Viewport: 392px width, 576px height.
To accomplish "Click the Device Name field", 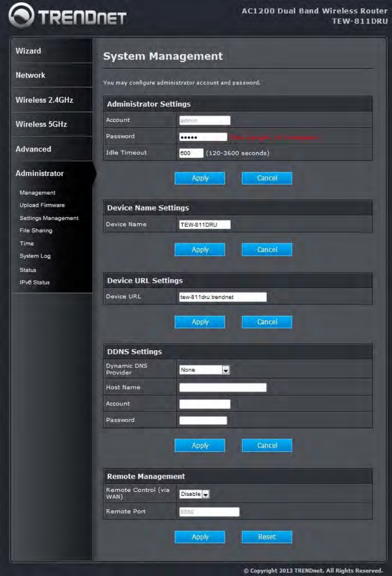I will [x=205, y=225].
